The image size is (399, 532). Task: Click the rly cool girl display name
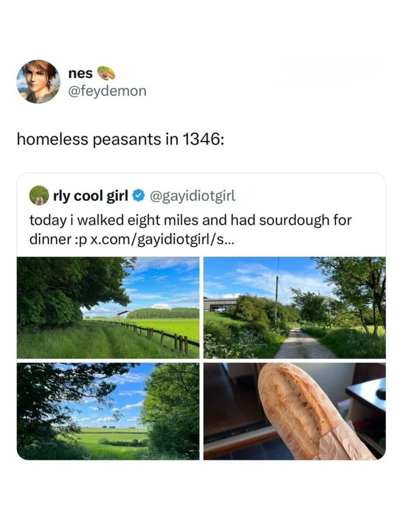[x=91, y=196]
